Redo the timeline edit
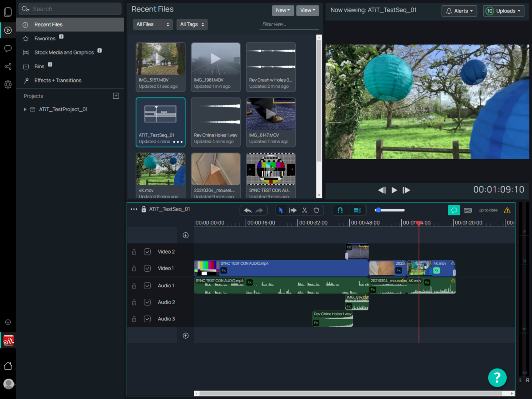 pos(260,210)
